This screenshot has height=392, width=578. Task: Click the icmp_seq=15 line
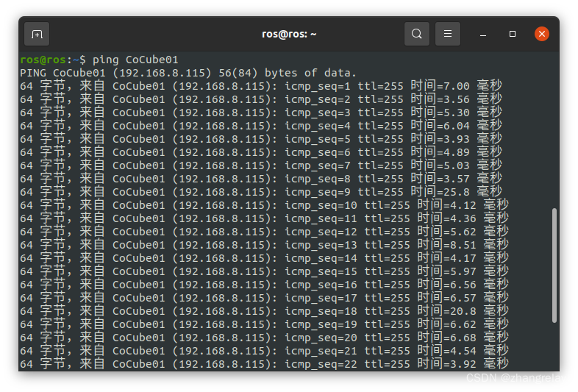[264, 272]
